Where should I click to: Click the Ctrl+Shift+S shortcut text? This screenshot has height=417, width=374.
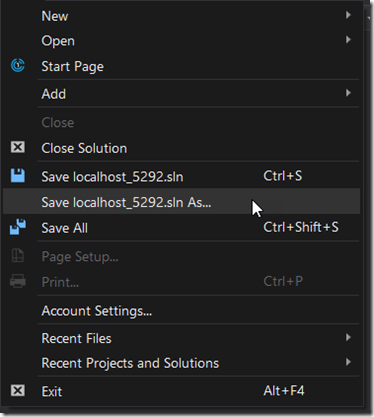click(301, 227)
